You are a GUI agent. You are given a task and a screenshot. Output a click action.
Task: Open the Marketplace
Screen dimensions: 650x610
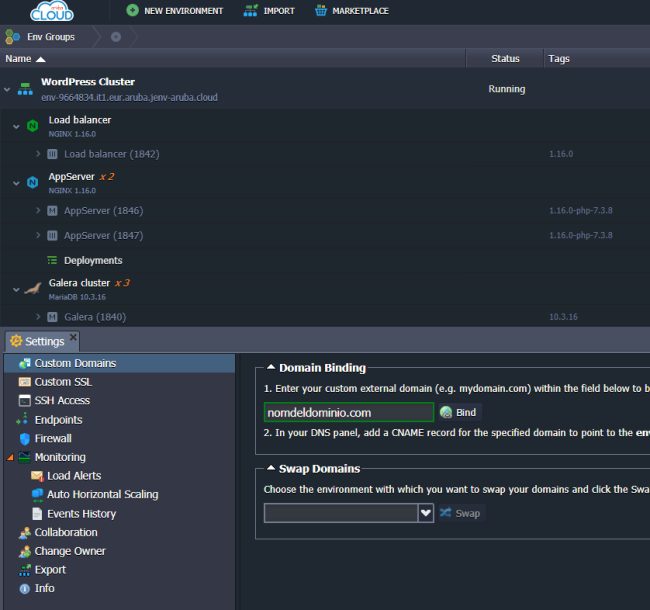coord(352,11)
